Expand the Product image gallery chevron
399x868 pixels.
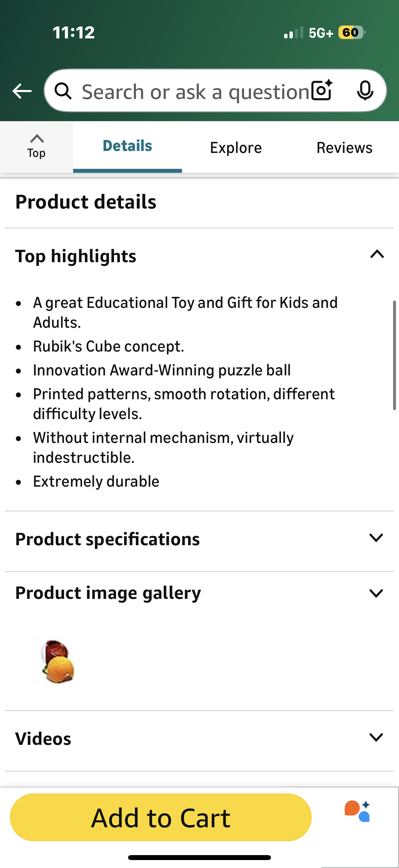(376, 593)
